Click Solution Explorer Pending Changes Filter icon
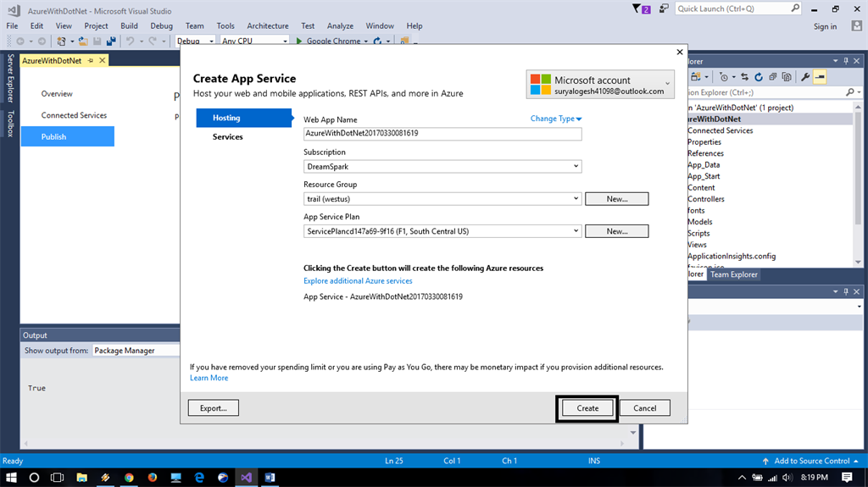Viewport: 868px width, 487px height. pyautogui.click(x=724, y=77)
